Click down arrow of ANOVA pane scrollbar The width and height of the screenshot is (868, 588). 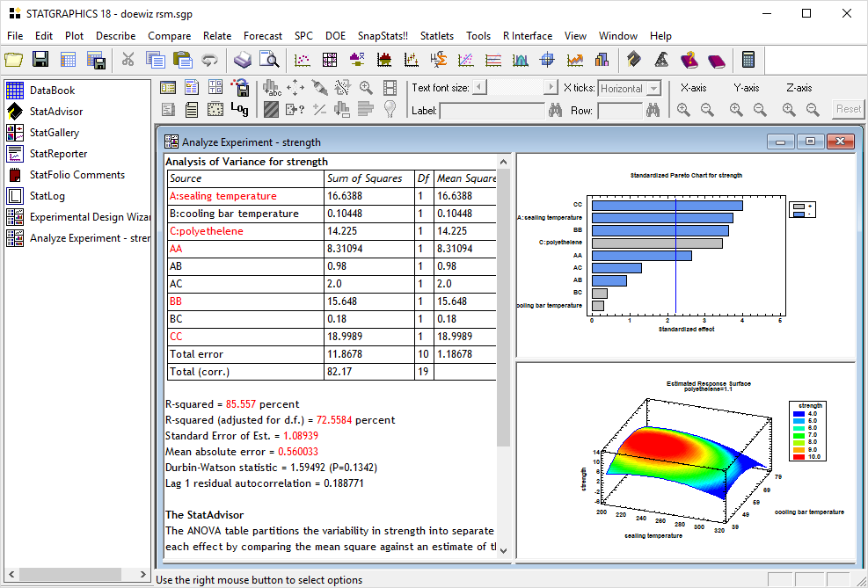coord(503,550)
